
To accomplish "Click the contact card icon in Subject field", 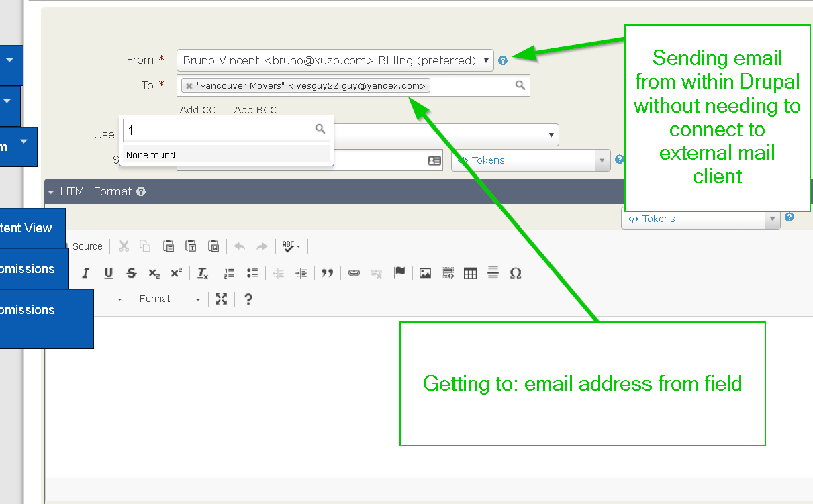I will 434,161.
